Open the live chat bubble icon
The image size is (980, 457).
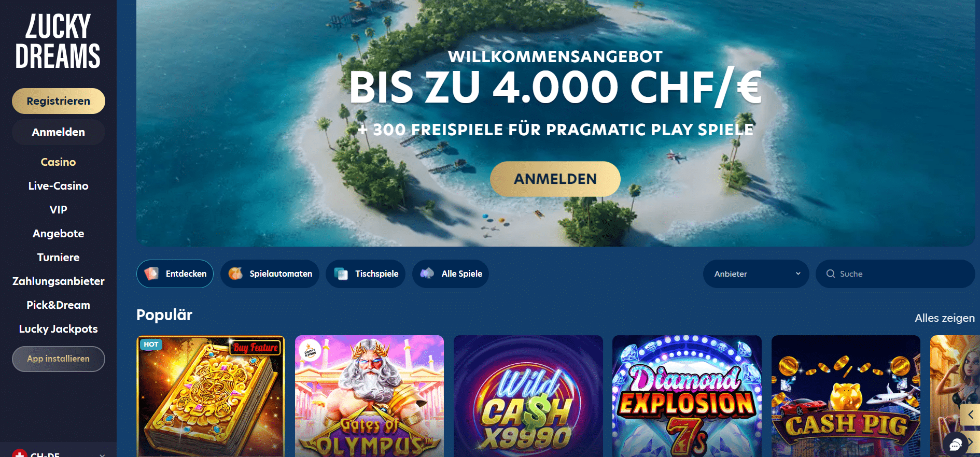[956, 445]
